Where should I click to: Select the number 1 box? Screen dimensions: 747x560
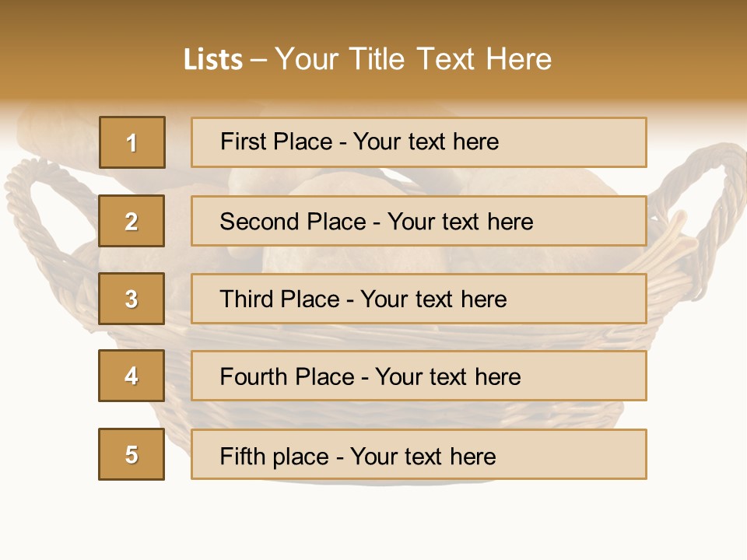132,142
